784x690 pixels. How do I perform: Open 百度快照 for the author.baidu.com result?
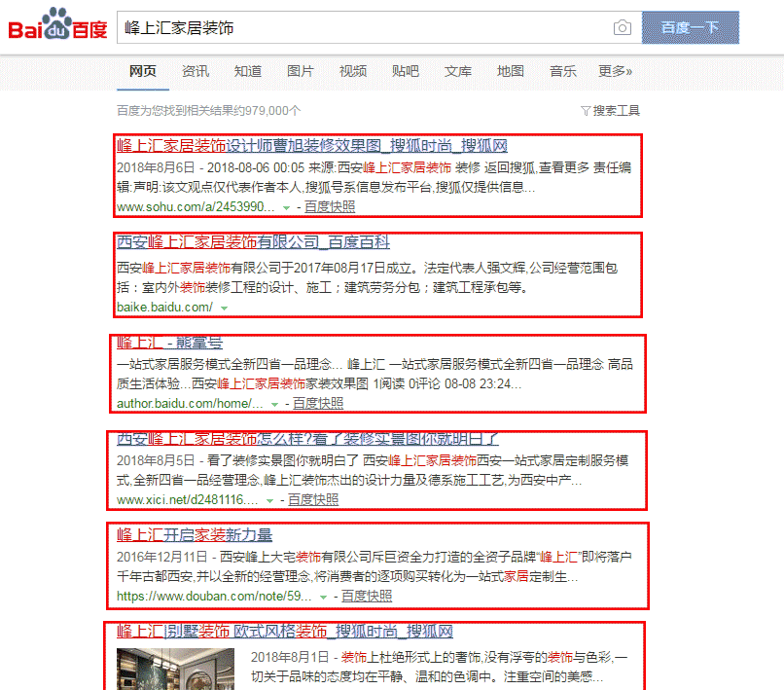pyautogui.click(x=318, y=403)
